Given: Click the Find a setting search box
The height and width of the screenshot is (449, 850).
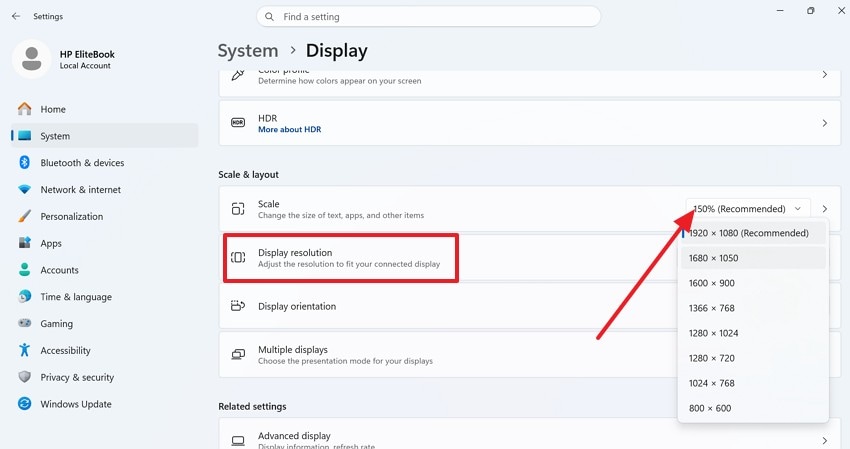Looking at the screenshot, I should click(428, 17).
